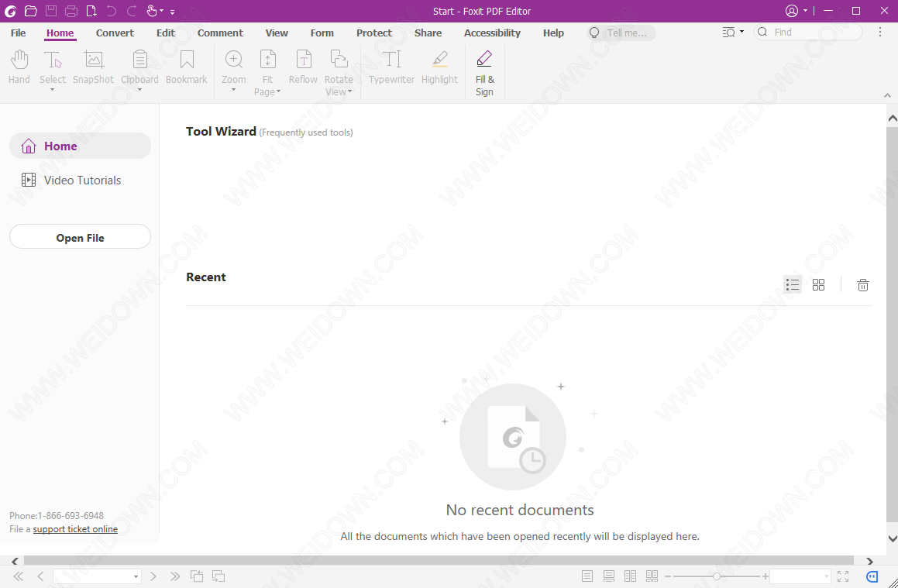Open the Form tab

[322, 33]
